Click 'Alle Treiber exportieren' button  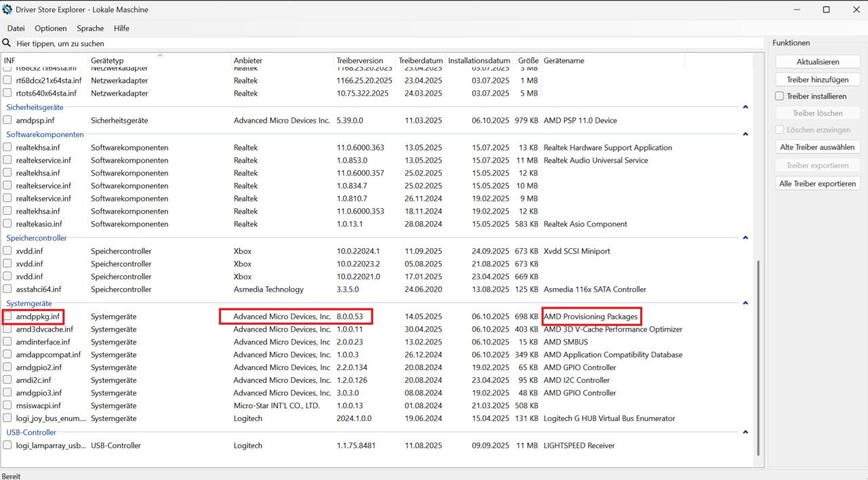tap(818, 184)
